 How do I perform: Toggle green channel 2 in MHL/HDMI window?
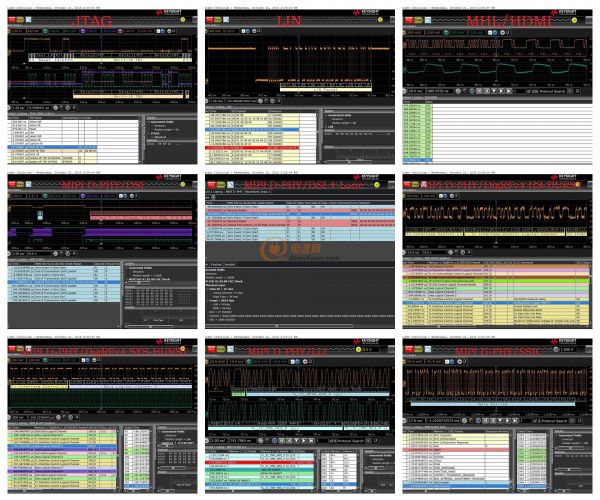[446, 33]
